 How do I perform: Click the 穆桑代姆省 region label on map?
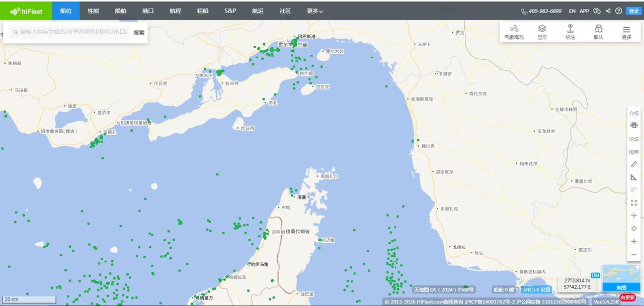297,232
